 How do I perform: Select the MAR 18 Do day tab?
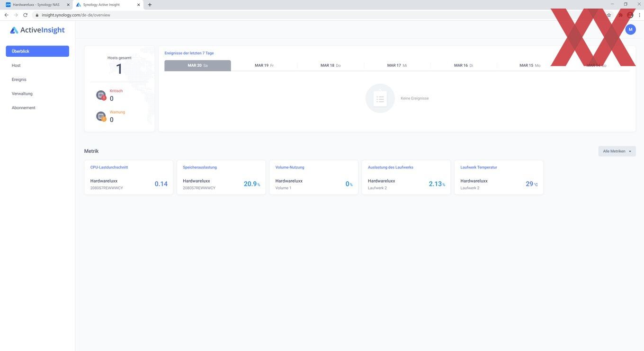click(331, 65)
